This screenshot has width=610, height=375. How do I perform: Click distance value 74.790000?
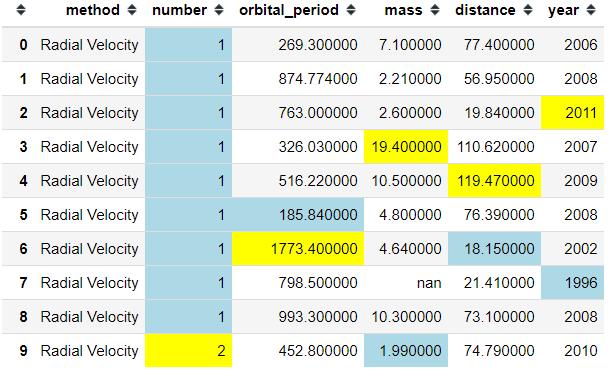[499, 351]
